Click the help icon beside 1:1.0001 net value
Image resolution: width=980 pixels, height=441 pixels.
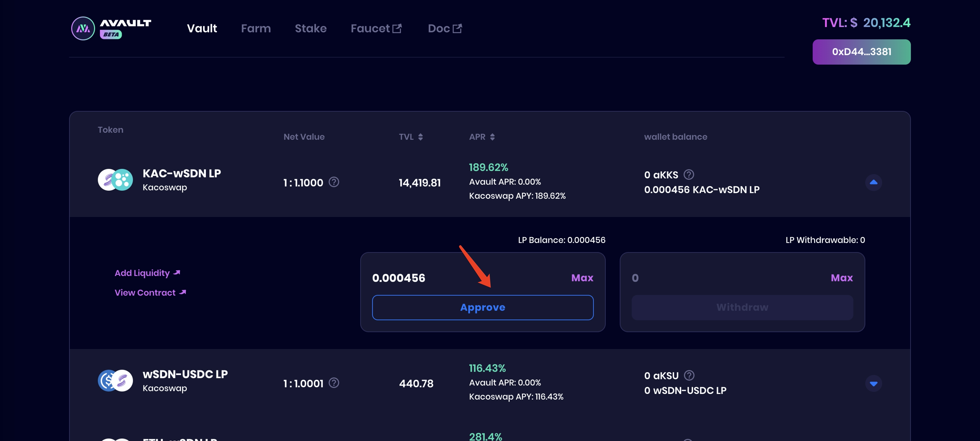[334, 383]
